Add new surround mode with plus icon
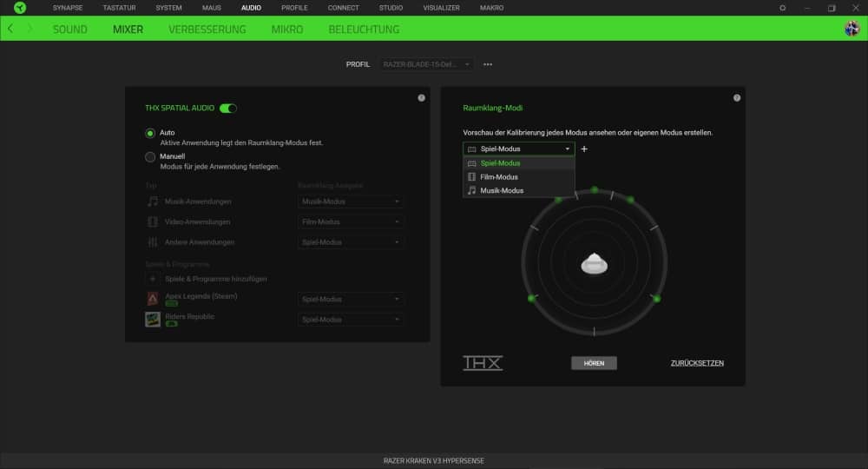The height and width of the screenshot is (469, 868). 584,149
